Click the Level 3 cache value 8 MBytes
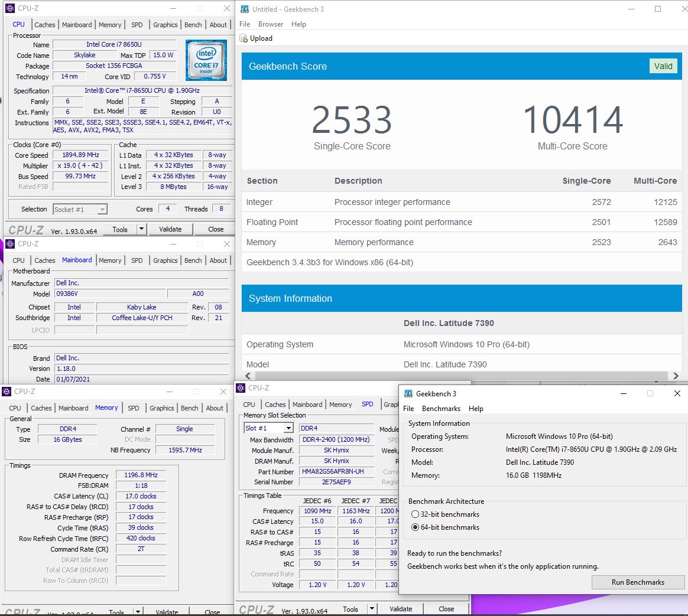This screenshot has height=616, width=688. [173, 187]
